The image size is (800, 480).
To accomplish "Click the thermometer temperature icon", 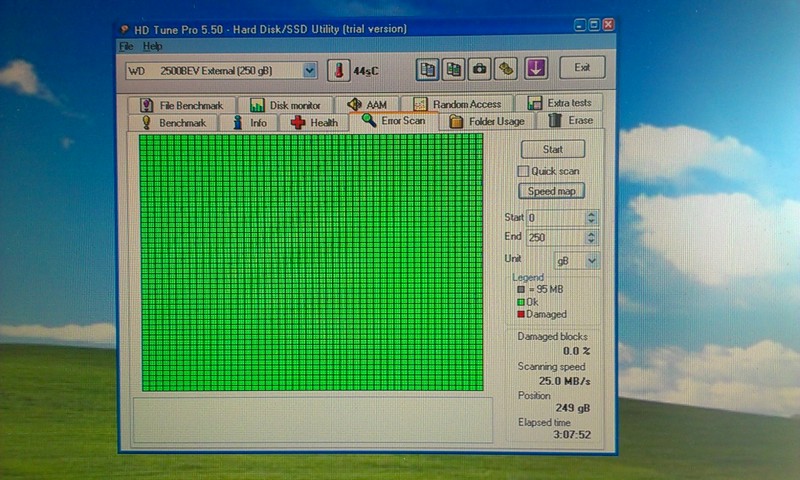I will [x=338, y=70].
